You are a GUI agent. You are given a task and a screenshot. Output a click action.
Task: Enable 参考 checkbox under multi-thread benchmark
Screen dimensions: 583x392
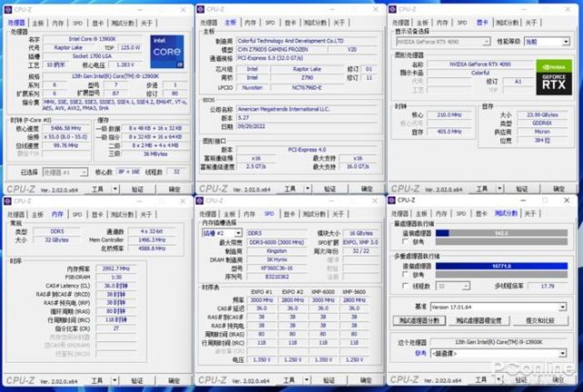coord(406,275)
